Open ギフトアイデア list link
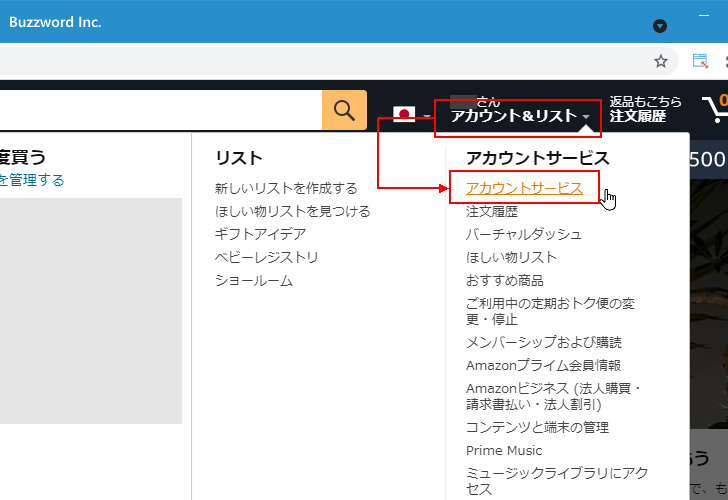This screenshot has height=500, width=728. point(260,234)
